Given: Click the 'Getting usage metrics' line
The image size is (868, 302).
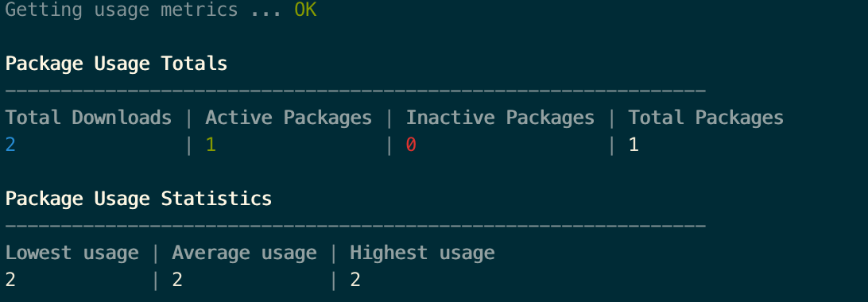Looking at the screenshot, I should tap(161, 10).
